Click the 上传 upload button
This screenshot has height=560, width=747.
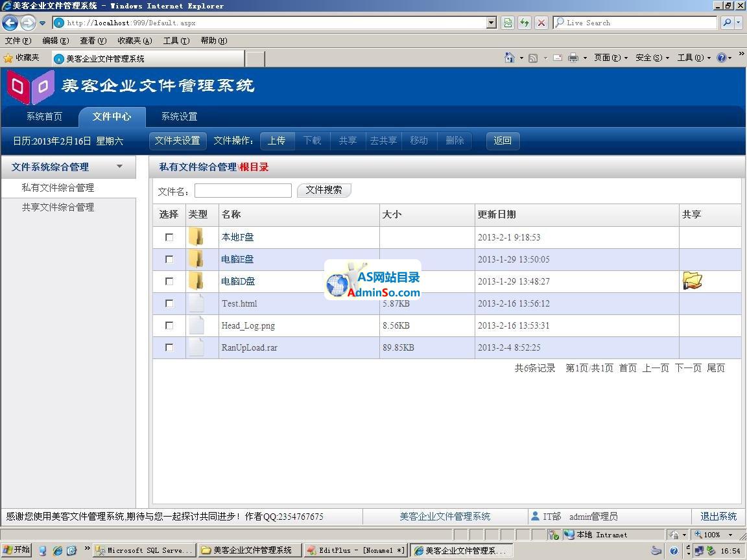click(x=276, y=141)
